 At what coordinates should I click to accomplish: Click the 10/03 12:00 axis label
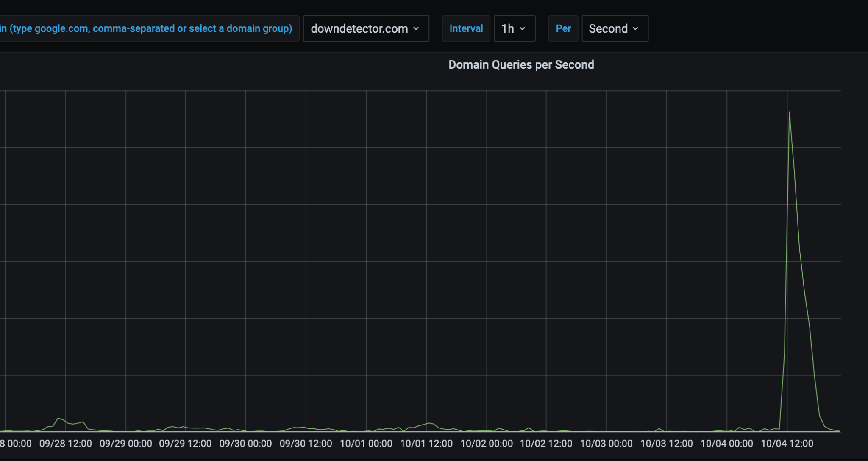click(x=667, y=444)
